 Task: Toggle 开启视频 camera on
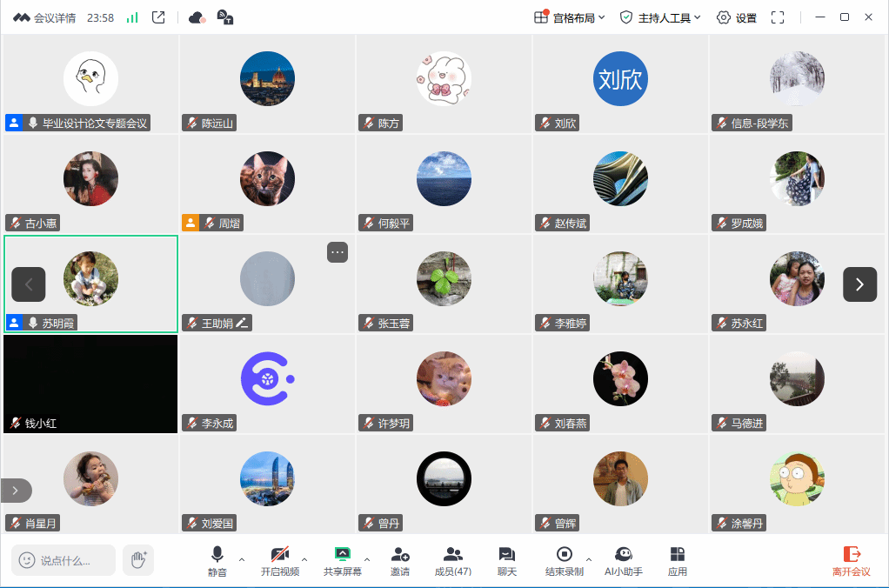point(280,561)
